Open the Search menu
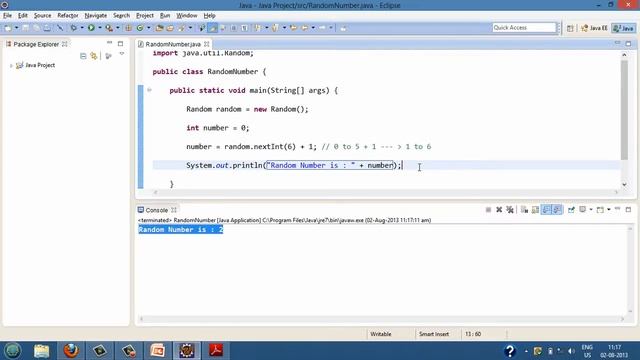 121,16
